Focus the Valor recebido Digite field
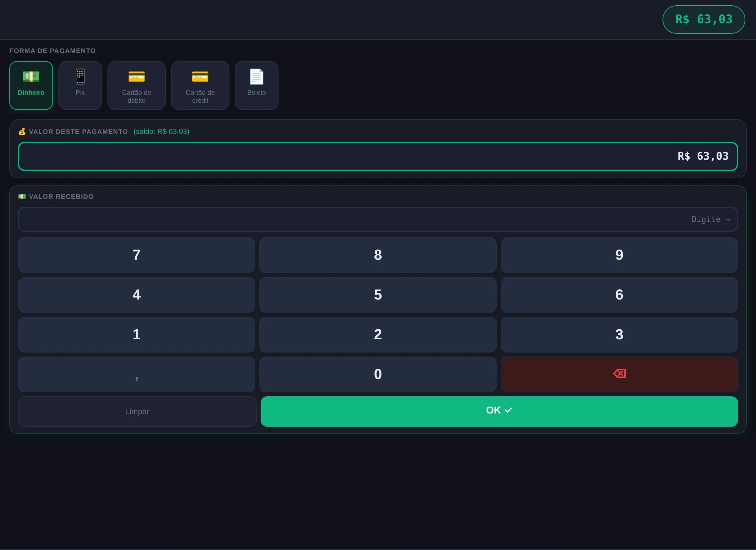The height and width of the screenshot is (550, 756). click(378, 219)
